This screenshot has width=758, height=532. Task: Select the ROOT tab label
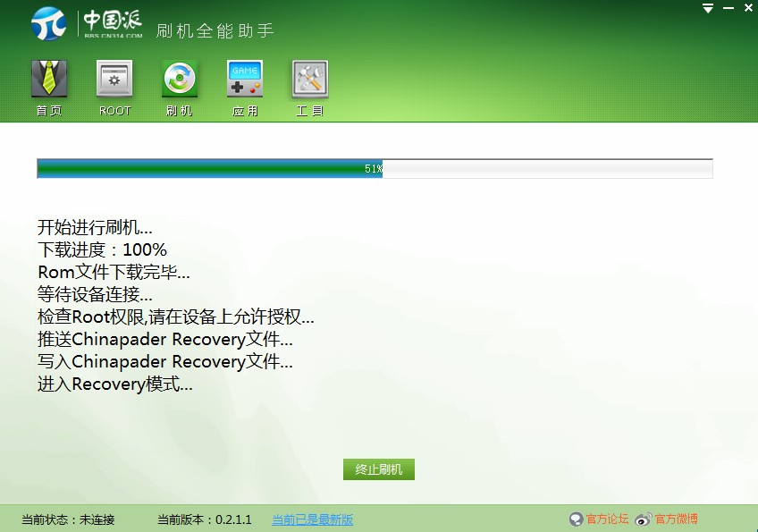click(114, 111)
